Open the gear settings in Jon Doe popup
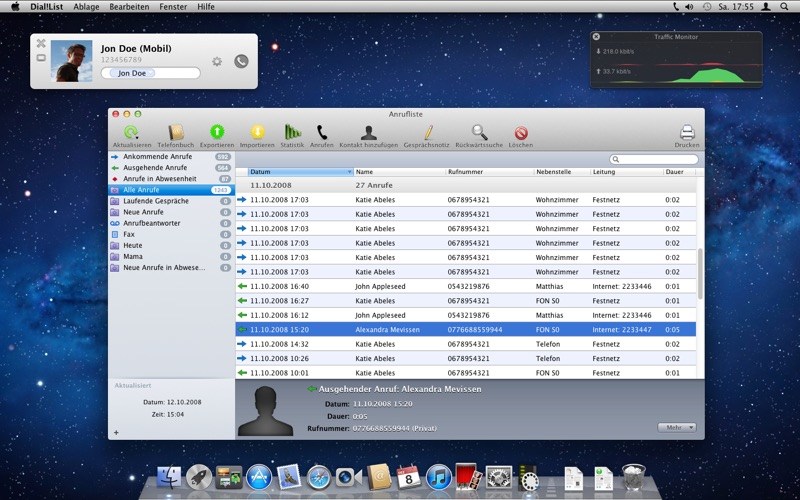 coord(217,61)
